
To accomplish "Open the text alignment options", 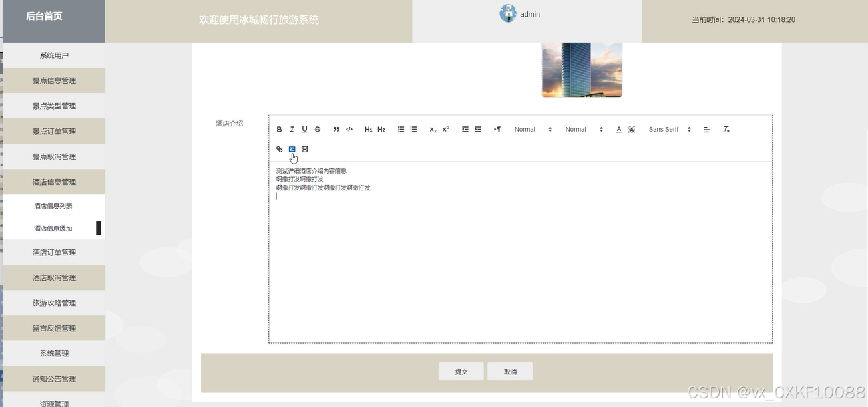I will pos(707,130).
